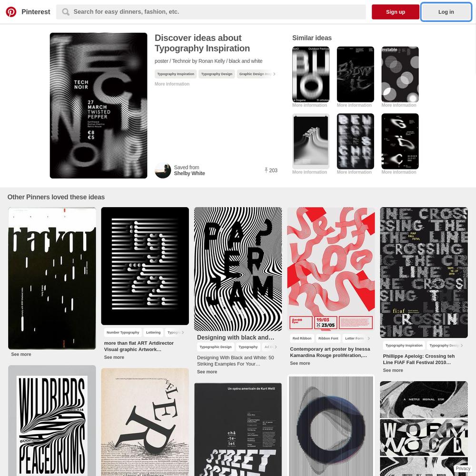Expand the main pin's tag list chevron
The width and height of the screenshot is (476, 476).
tap(274, 74)
